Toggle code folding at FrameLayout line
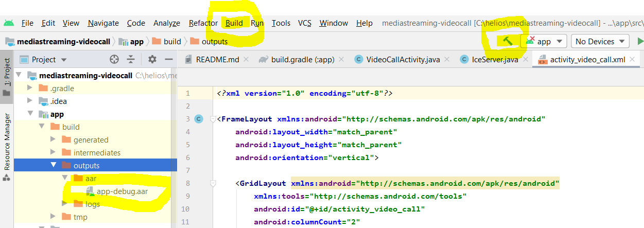 (213, 119)
